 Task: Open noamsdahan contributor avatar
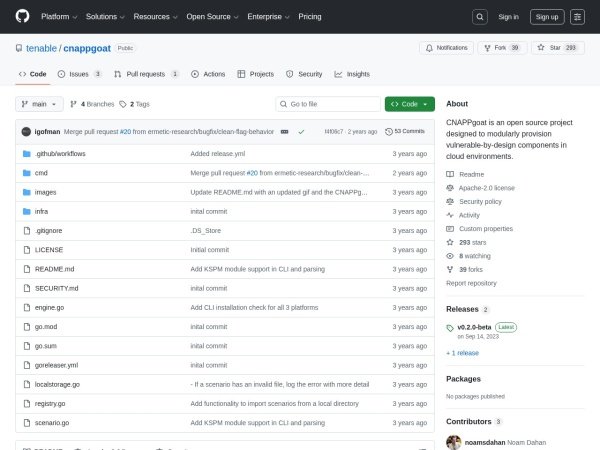point(453,442)
